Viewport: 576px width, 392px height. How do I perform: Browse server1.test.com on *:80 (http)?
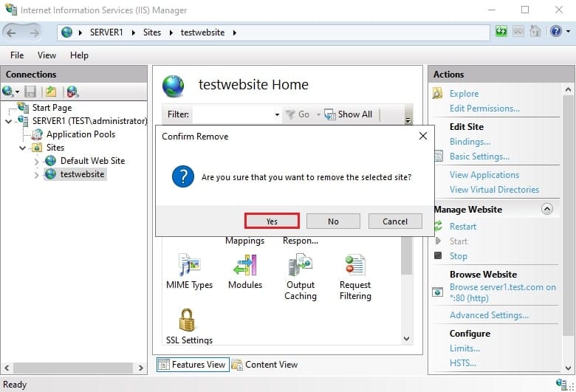click(x=503, y=292)
